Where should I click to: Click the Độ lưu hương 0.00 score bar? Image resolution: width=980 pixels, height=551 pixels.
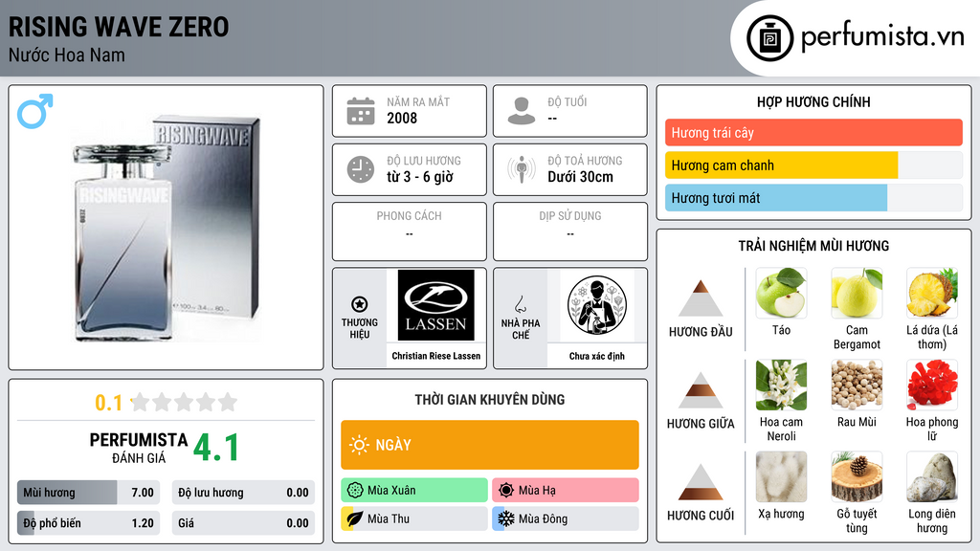click(x=243, y=493)
